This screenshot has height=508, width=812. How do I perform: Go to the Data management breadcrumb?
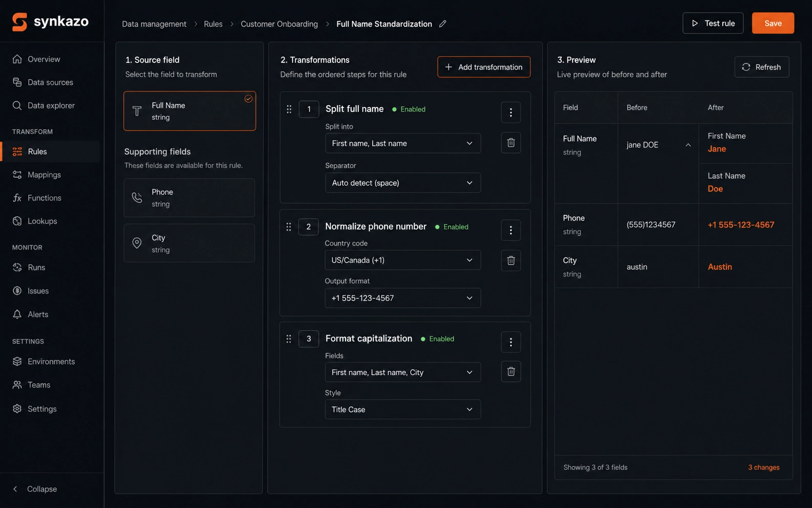tap(154, 24)
